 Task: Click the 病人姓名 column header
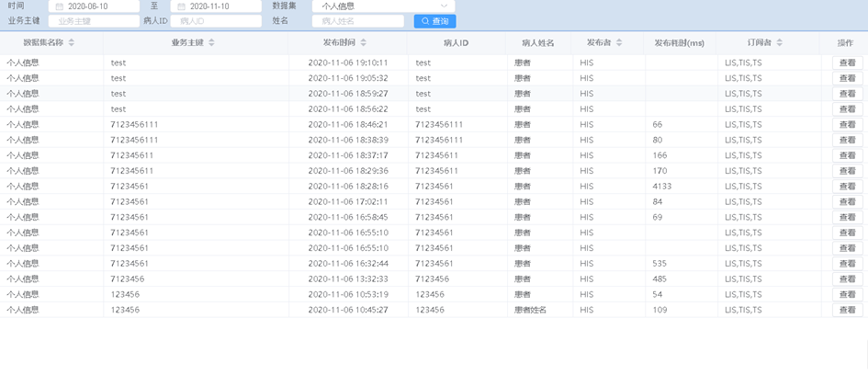point(538,42)
